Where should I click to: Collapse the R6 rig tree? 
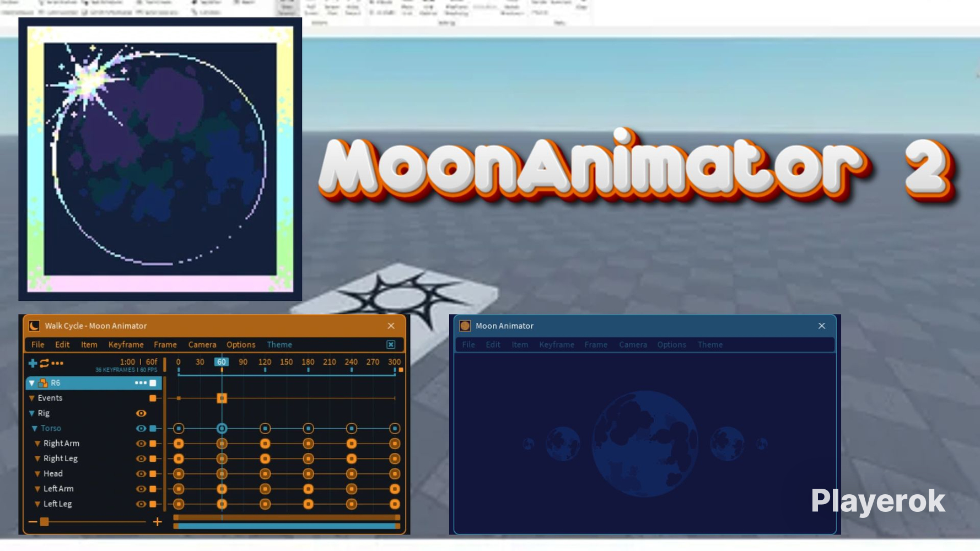coord(32,383)
